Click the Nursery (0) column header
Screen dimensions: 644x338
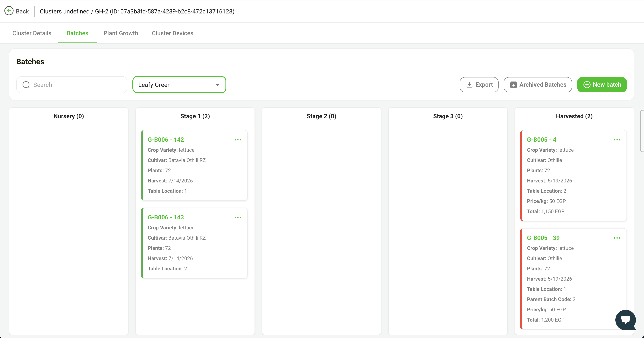69,116
